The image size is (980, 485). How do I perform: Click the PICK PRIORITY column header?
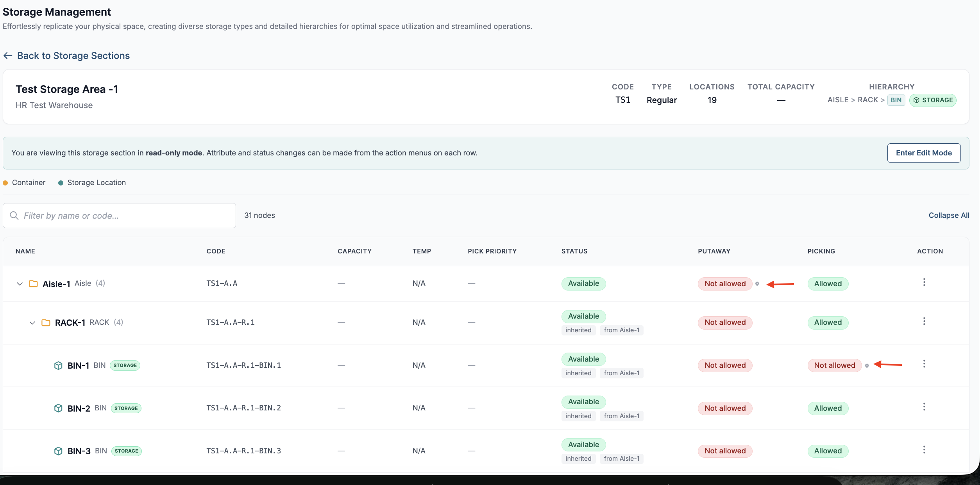point(492,251)
